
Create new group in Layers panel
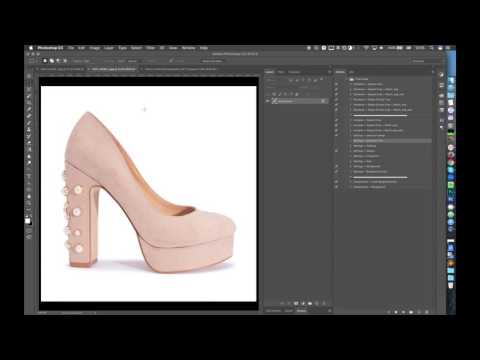pos(310,303)
